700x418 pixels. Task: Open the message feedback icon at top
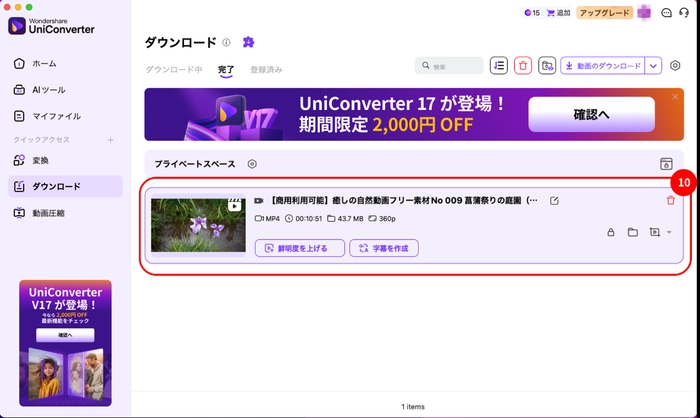tap(666, 13)
